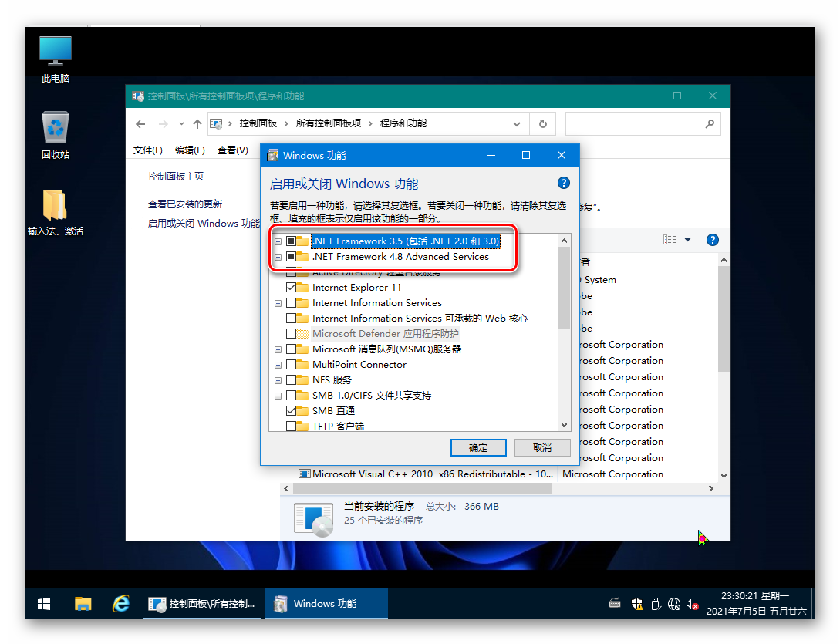This screenshot has width=840, height=644.
Task: Go forward in the Control Panel window
Action: click(163, 123)
